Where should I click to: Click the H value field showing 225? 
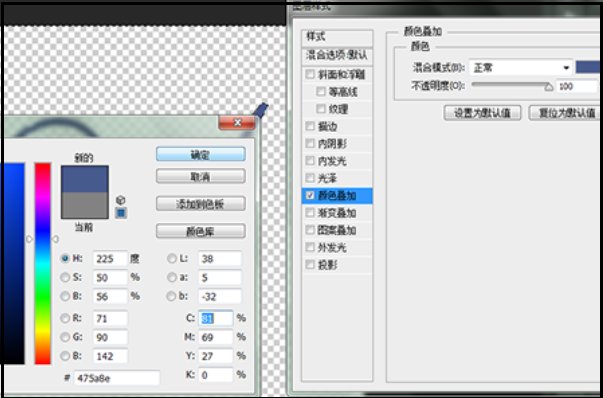coord(110,258)
